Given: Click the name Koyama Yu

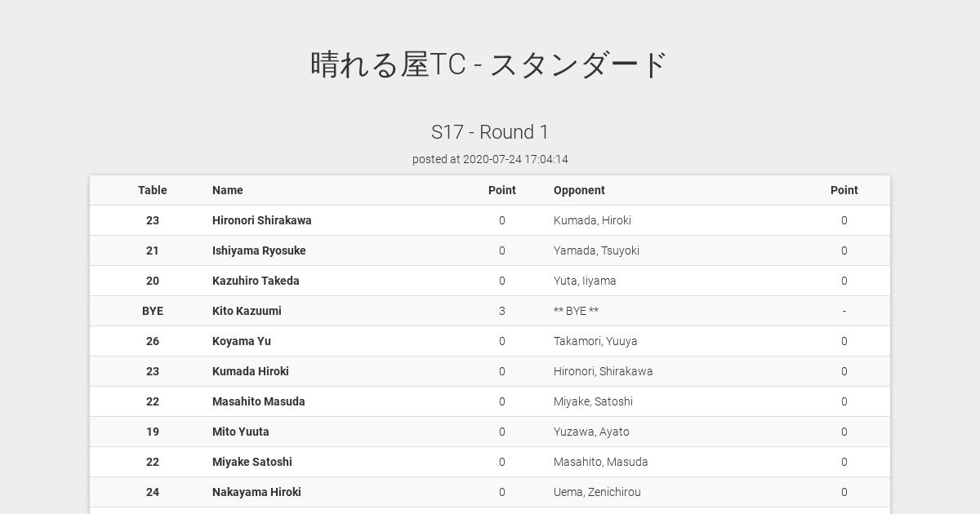Looking at the screenshot, I should [x=242, y=341].
